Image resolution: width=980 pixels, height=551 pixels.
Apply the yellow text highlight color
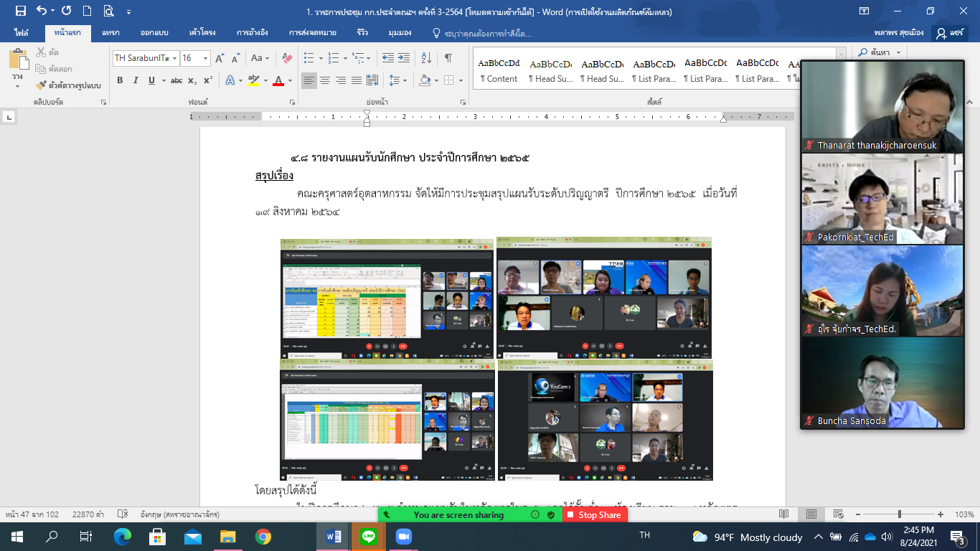(x=253, y=80)
